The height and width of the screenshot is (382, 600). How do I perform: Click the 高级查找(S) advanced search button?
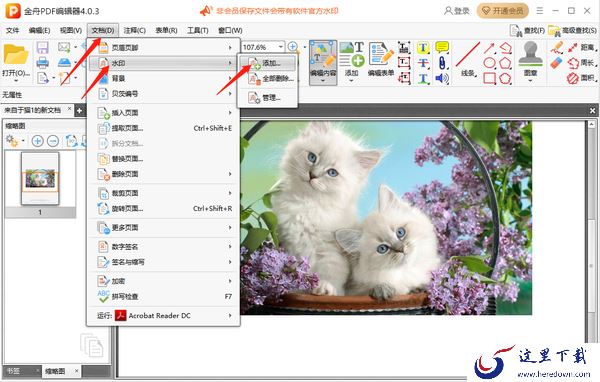572,30
